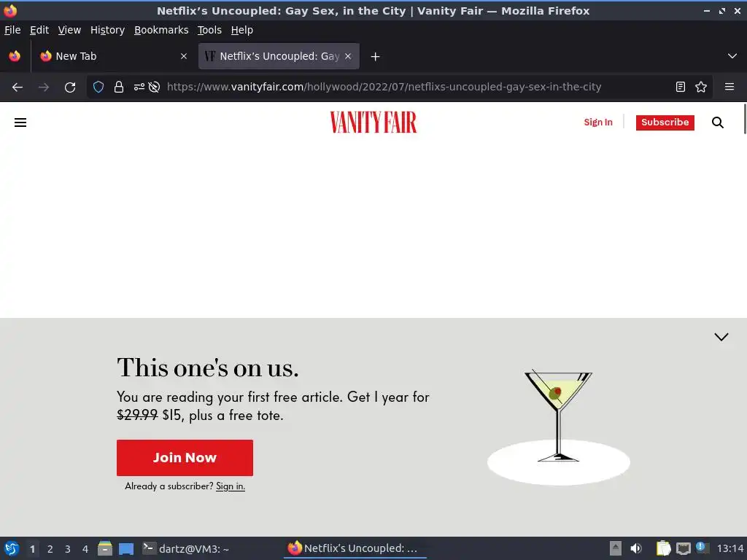
Task: Click the vanityfair.com URL address field
Action: 384,87
